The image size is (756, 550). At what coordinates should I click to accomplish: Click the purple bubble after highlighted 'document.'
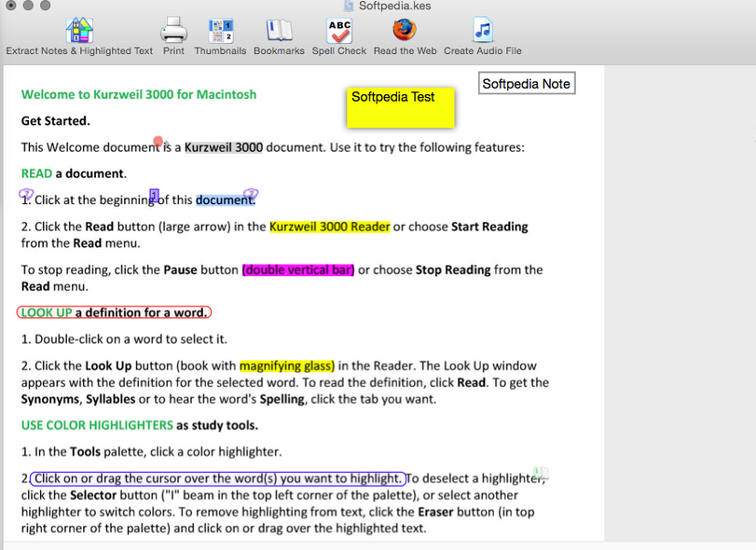(x=251, y=195)
